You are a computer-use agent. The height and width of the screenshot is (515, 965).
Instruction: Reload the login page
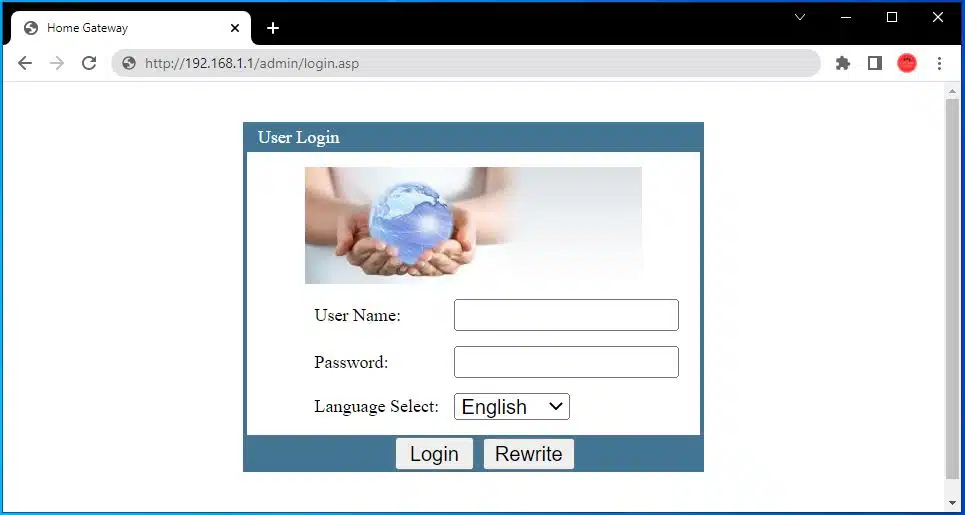coord(89,63)
